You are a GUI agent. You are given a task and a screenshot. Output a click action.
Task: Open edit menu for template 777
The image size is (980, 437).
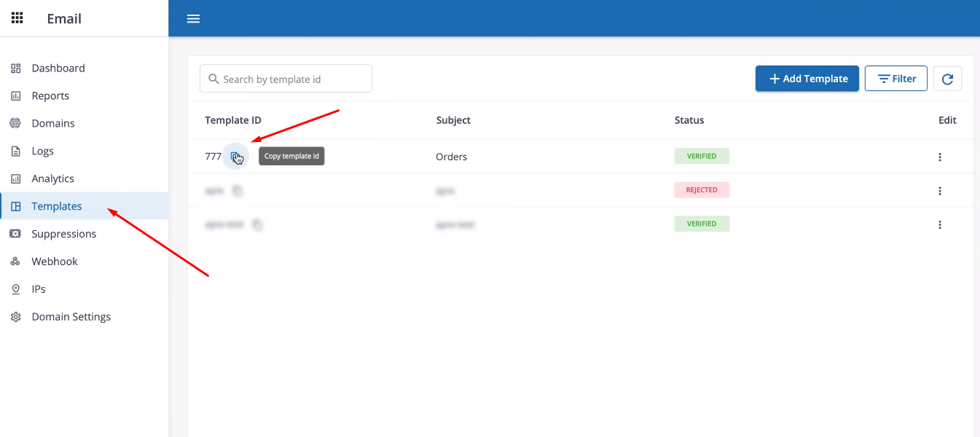coord(940,157)
